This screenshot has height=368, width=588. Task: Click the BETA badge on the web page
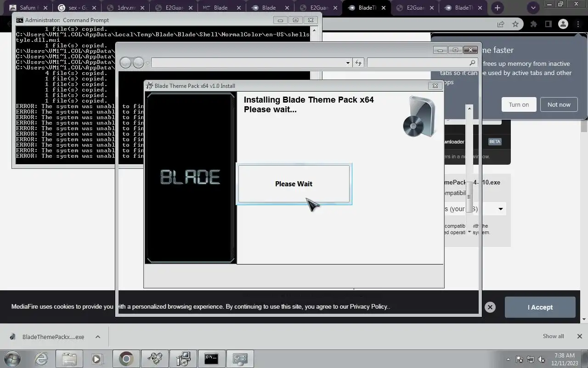[495, 142]
